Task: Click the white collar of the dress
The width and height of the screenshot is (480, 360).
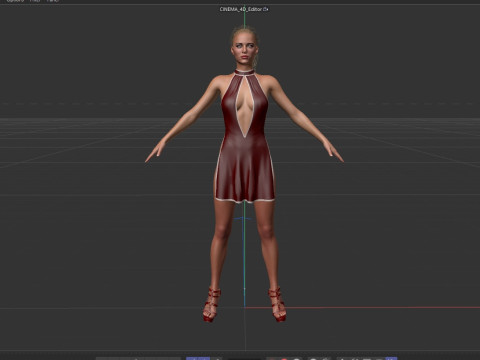Action: 245,72
